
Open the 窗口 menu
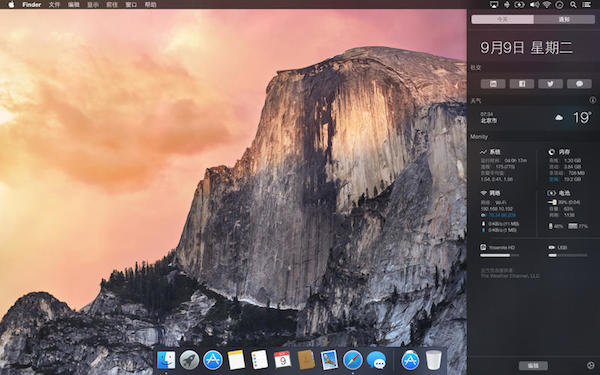coord(131,5)
